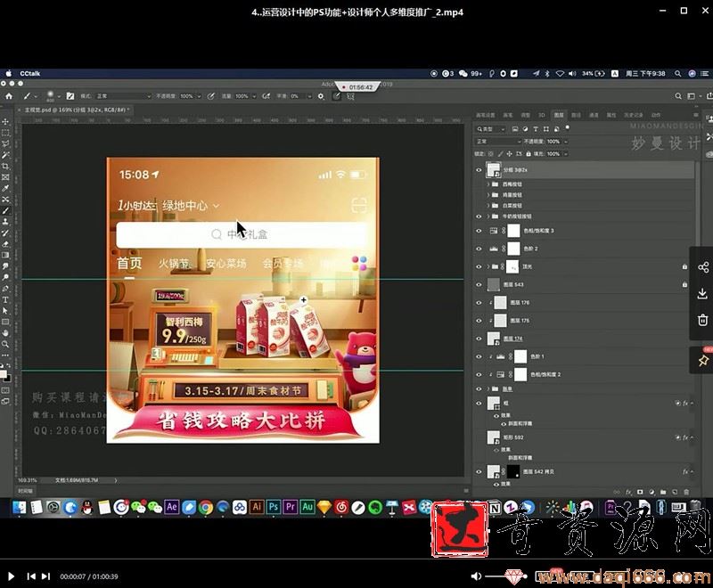Hide the Hue/Saturation 3 adjustment layer
Viewport: 713px width, 588px height.
point(479,231)
